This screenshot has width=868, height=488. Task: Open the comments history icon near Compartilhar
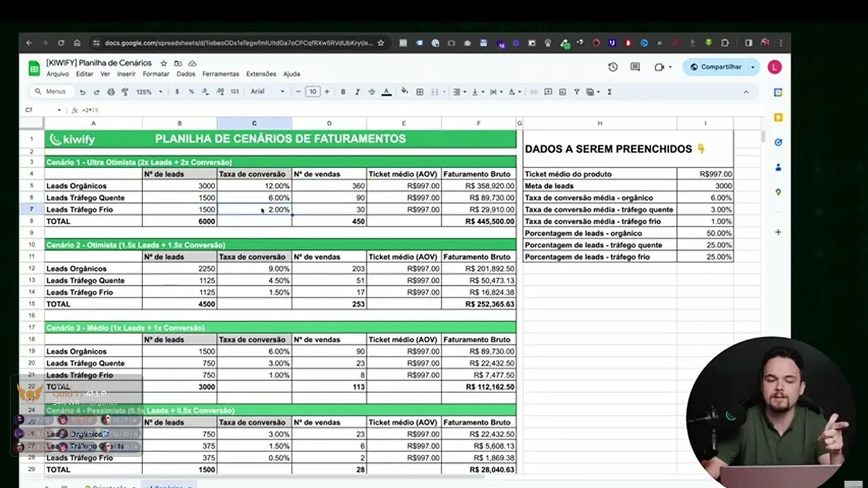[x=635, y=67]
